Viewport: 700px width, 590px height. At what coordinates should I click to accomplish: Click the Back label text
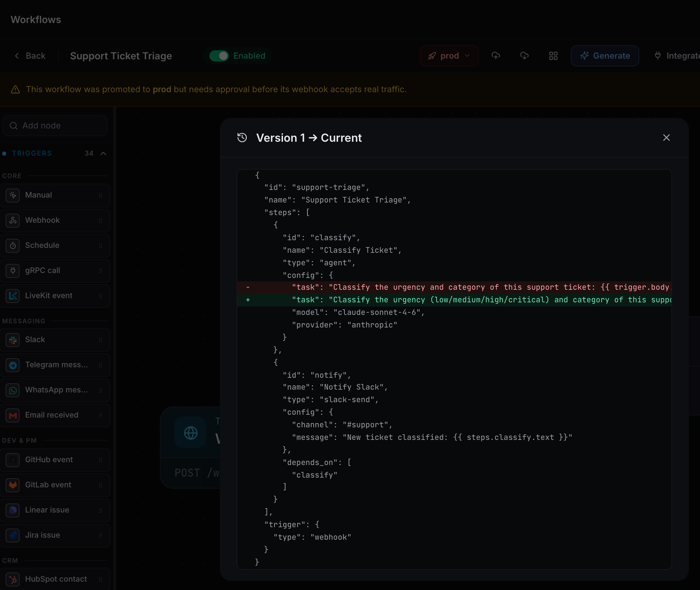click(36, 56)
